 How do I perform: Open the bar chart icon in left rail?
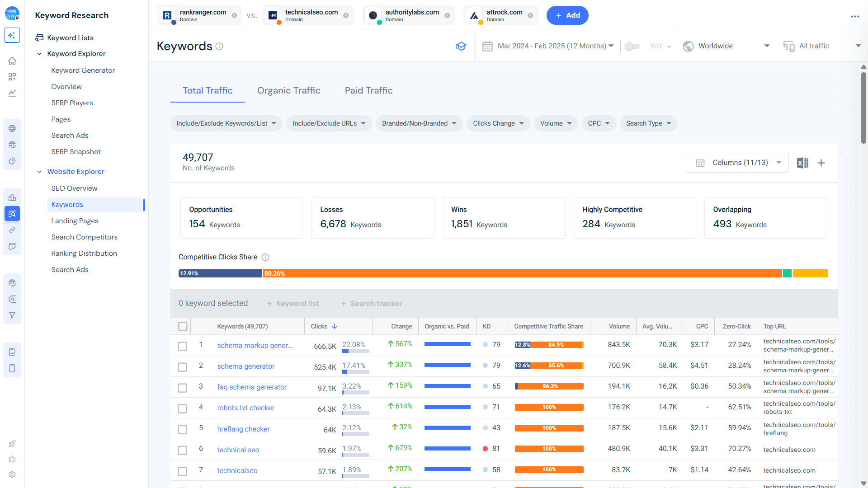pyautogui.click(x=12, y=197)
